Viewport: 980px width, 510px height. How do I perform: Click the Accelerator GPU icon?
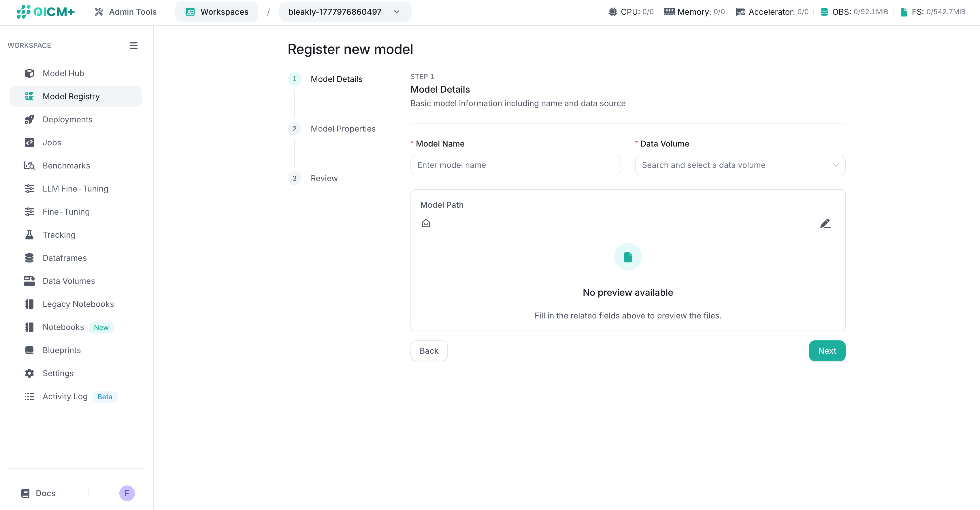[x=741, y=12]
